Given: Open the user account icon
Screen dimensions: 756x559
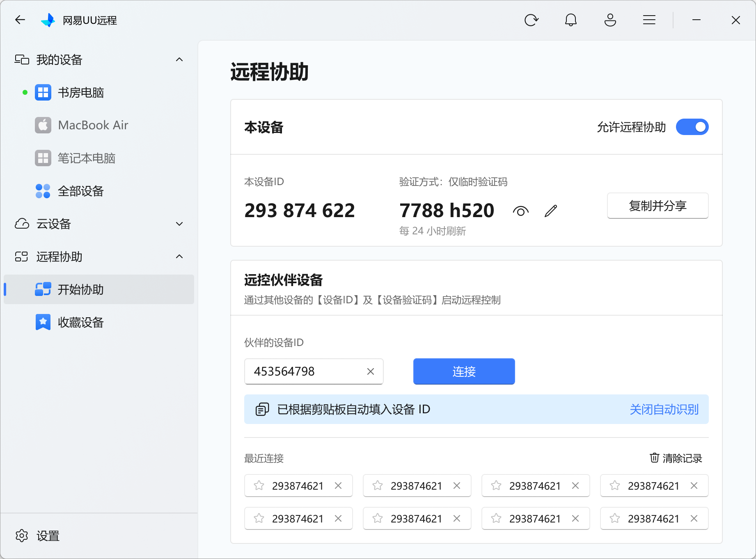Looking at the screenshot, I should click(x=610, y=20).
